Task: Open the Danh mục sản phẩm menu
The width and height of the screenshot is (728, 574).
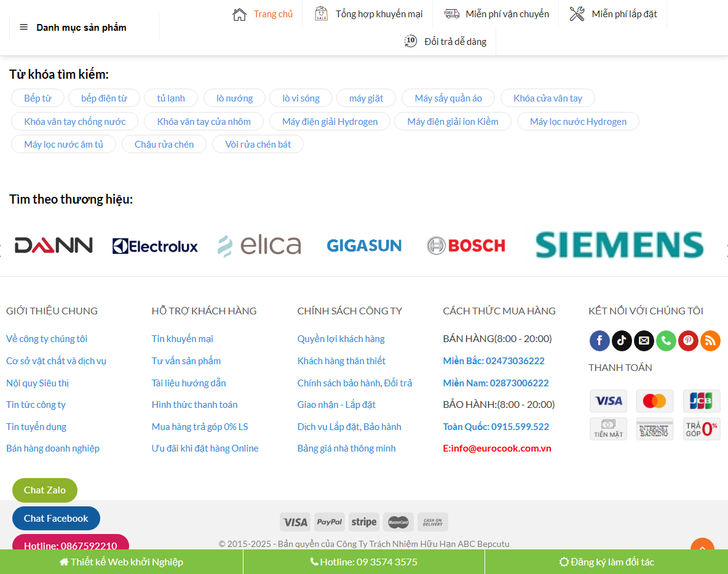Action: click(x=73, y=28)
